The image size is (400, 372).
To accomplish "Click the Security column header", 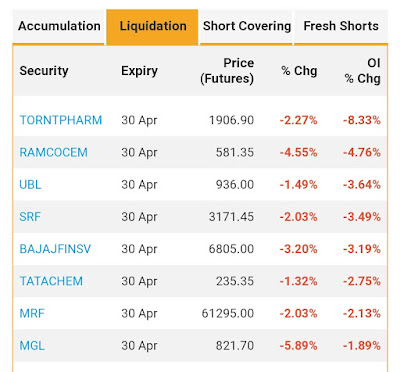I will (x=44, y=71).
